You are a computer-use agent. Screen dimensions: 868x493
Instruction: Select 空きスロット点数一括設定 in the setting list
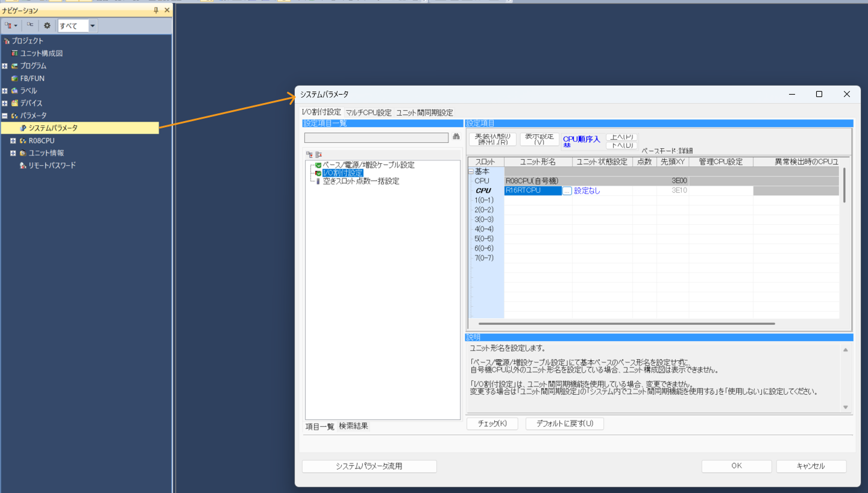pyautogui.click(x=360, y=181)
